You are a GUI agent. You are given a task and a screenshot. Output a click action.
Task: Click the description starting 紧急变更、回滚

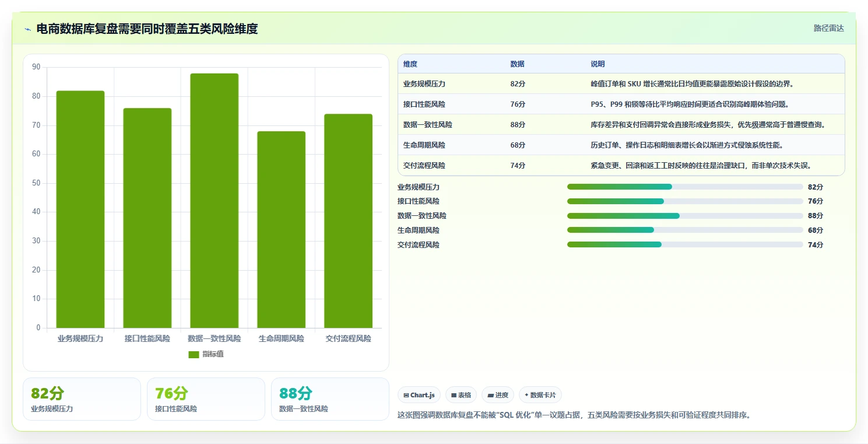tap(701, 166)
